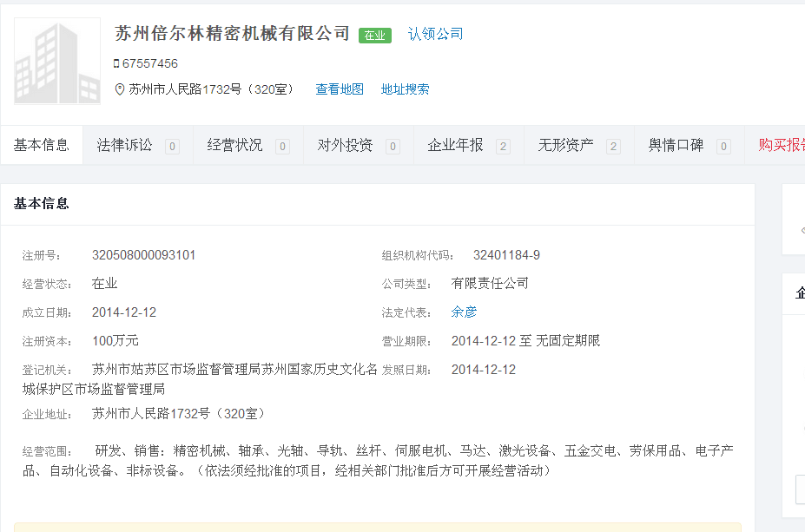Select the 基本信息 tab
Viewport: 805px width, 532px height.
[x=42, y=145]
